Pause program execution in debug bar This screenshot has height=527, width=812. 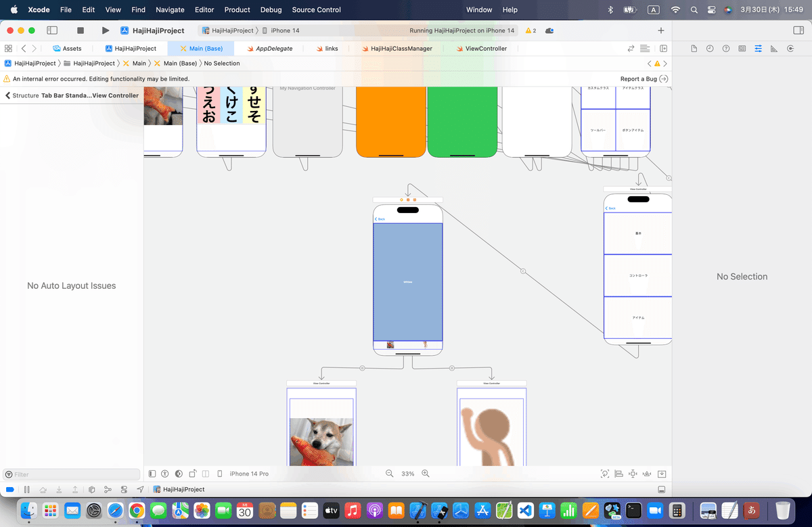click(26, 489)
